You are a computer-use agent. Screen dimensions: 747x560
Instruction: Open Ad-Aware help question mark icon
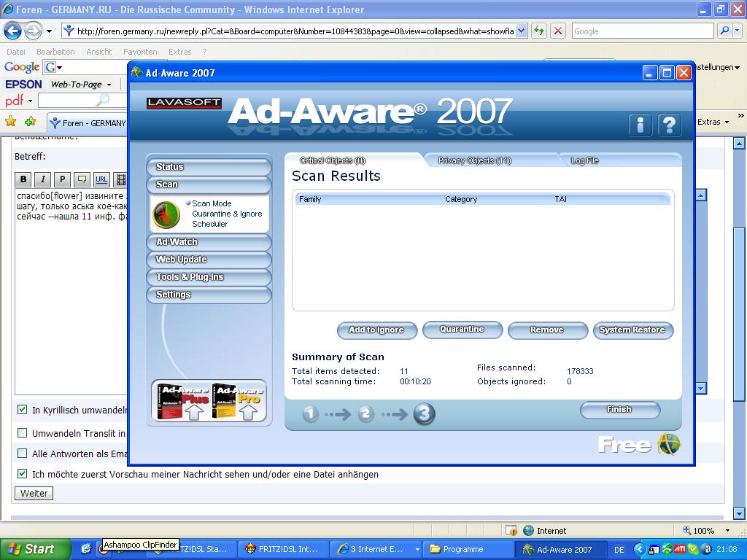(669, 125)
